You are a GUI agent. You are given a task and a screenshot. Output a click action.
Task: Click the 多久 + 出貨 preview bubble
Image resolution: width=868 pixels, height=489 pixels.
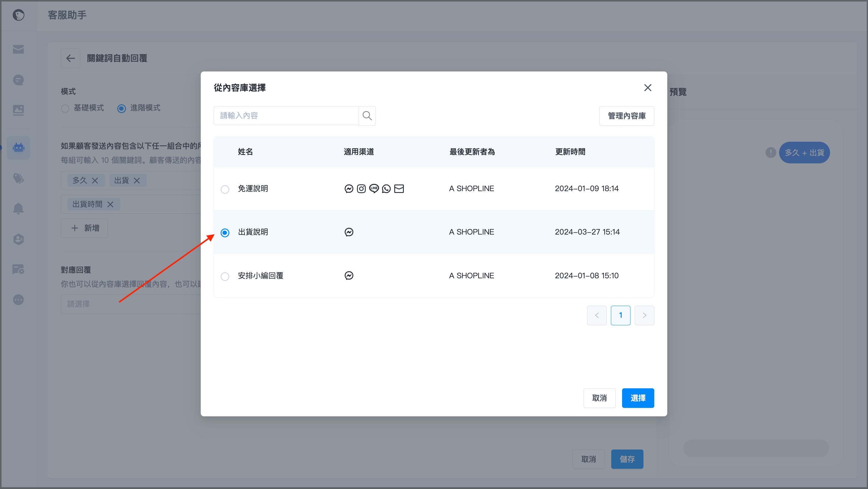point(804,153)
